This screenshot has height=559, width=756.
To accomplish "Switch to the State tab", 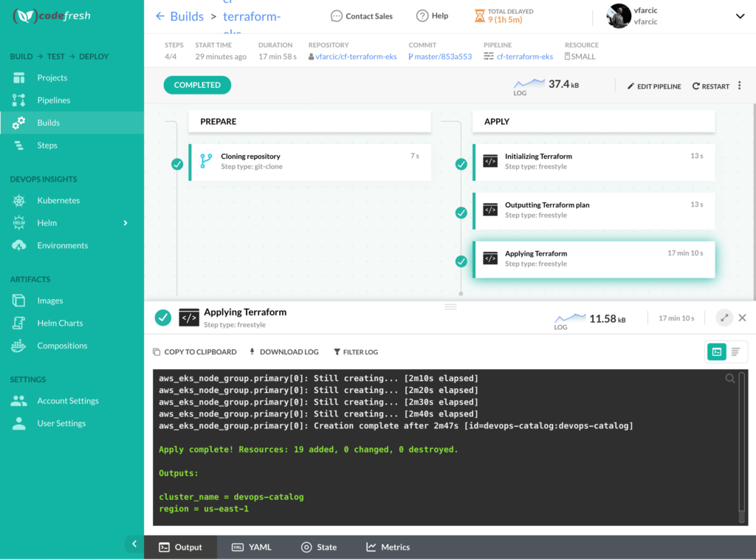I will pyautogui.click(x=319, y=547).
